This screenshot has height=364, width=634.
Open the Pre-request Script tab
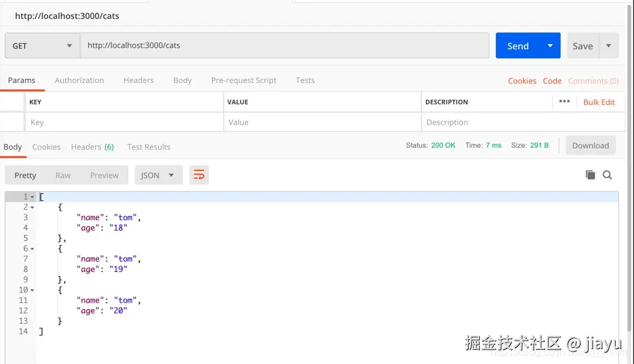[243, 80]
